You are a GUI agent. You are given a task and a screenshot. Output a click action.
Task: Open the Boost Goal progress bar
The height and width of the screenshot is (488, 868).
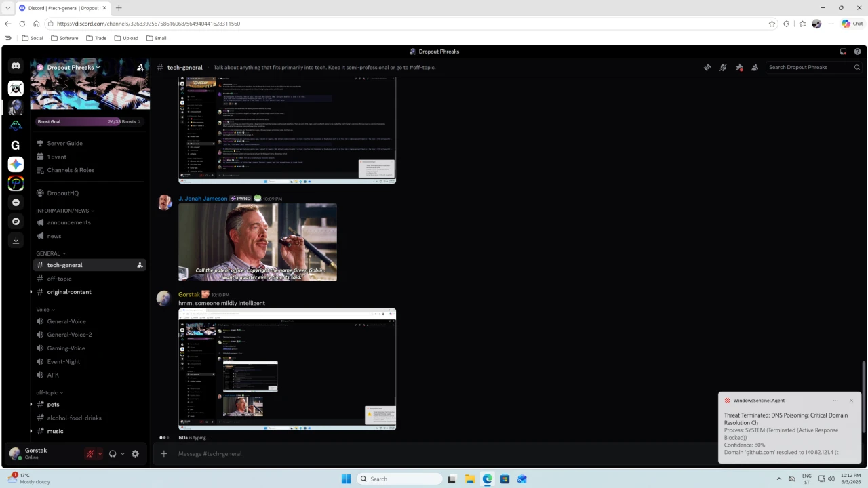pos(90,121)
